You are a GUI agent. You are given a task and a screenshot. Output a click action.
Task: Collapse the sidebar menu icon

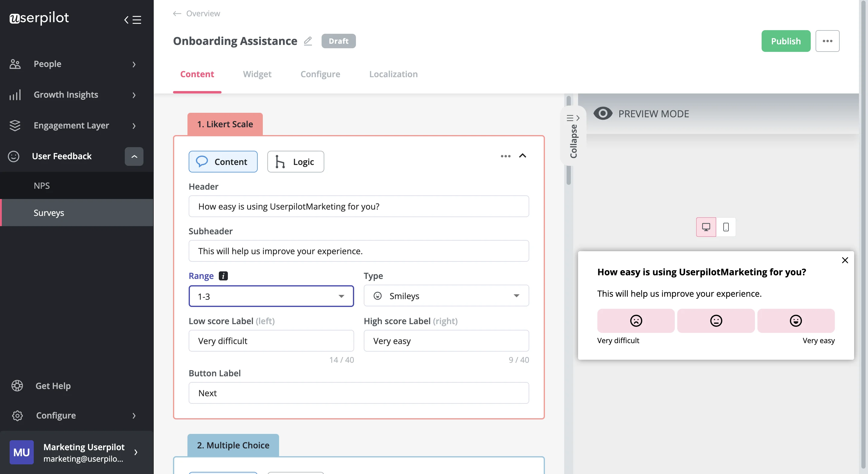coord(132,20)
